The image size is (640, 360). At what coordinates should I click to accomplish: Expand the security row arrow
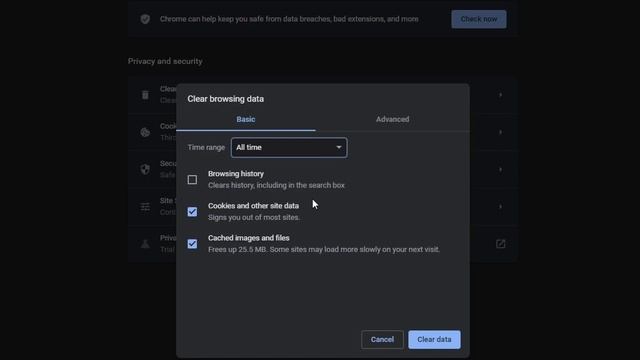(x=500, y=169)
